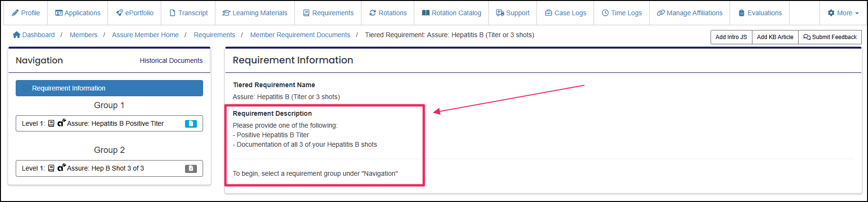Click the chat bubbles icon in Submit Feedback
868x202 pixels.
click(x=807, y=37)
